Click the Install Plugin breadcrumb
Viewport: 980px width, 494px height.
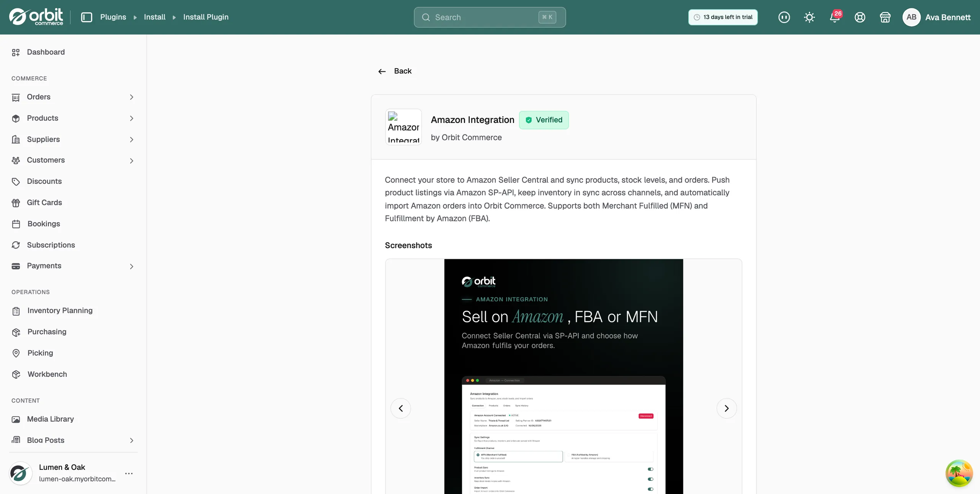coord(206,17)
